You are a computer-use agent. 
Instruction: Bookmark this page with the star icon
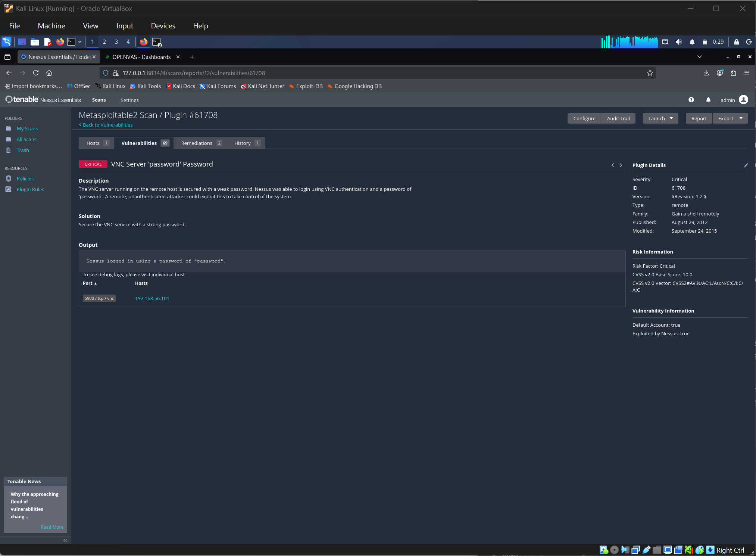[650, 73]
